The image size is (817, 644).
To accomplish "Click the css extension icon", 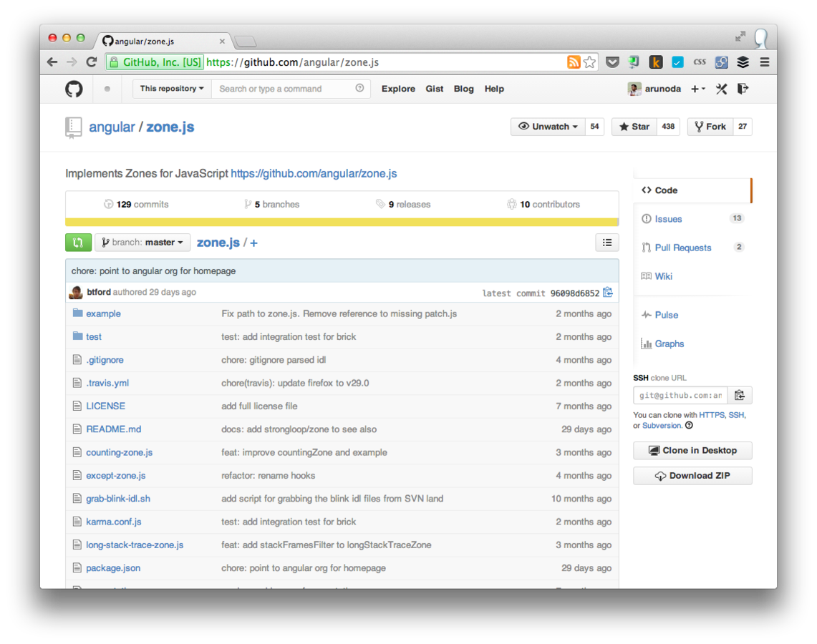I will click(x=700, y=62).
